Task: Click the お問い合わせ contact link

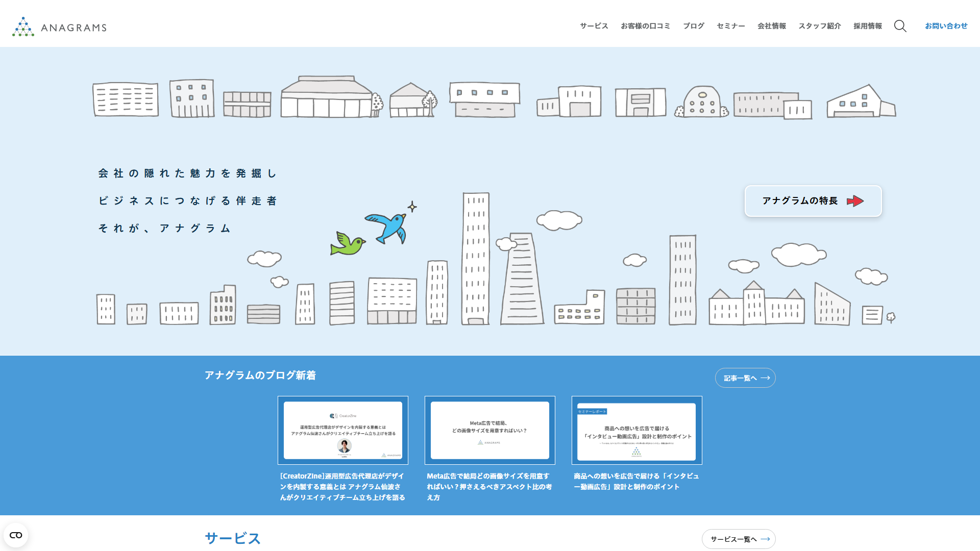Action: point(946,26)
